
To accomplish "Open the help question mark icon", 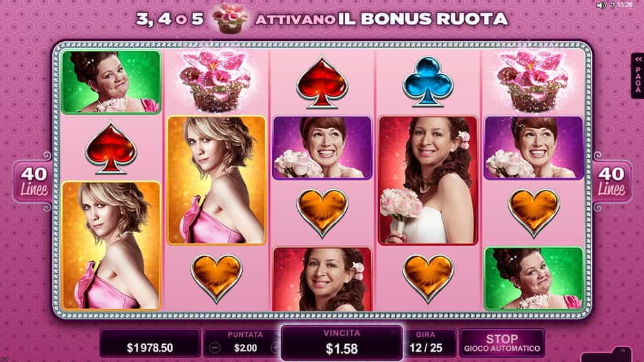I will [x=612, y=5].
